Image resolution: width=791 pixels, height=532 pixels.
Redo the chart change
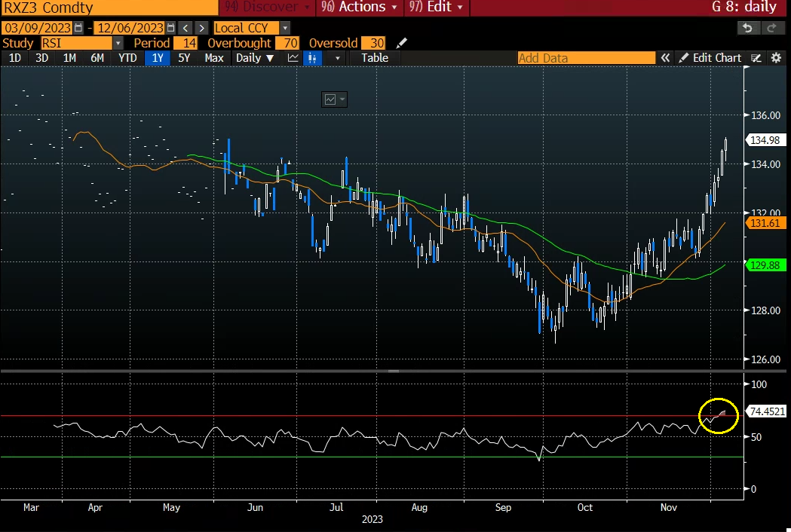click(772, 28)
